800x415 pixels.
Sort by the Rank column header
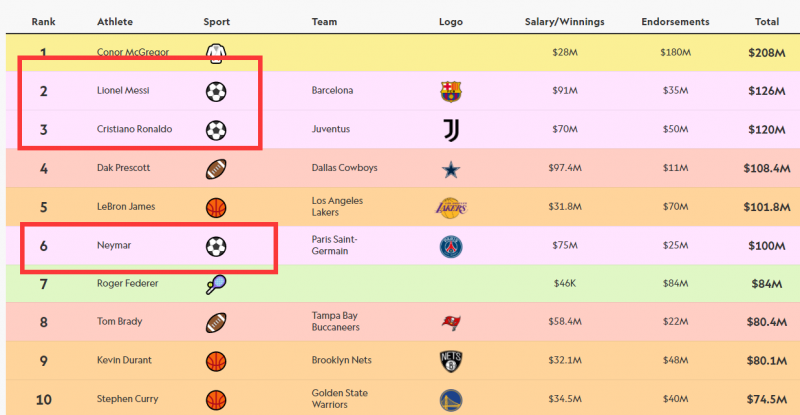pyautogui.click(x=42, y=21)
